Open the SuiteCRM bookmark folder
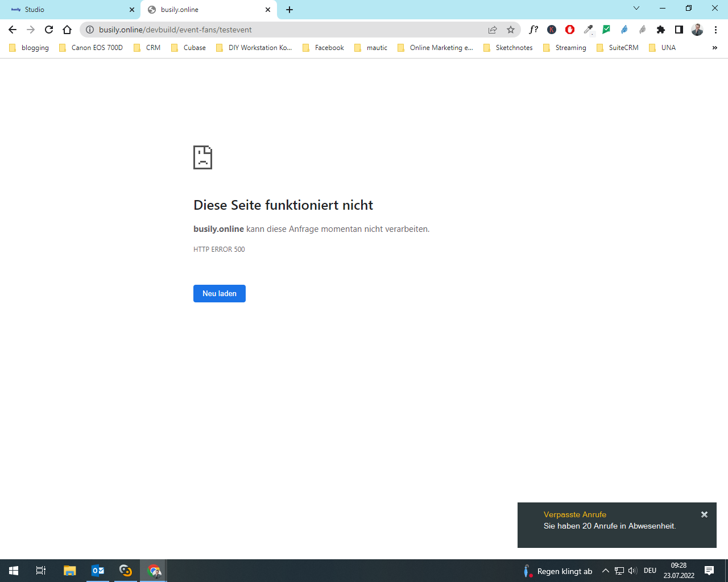The width and height of the screenshot is (728, 582). [x=618, y=48]
